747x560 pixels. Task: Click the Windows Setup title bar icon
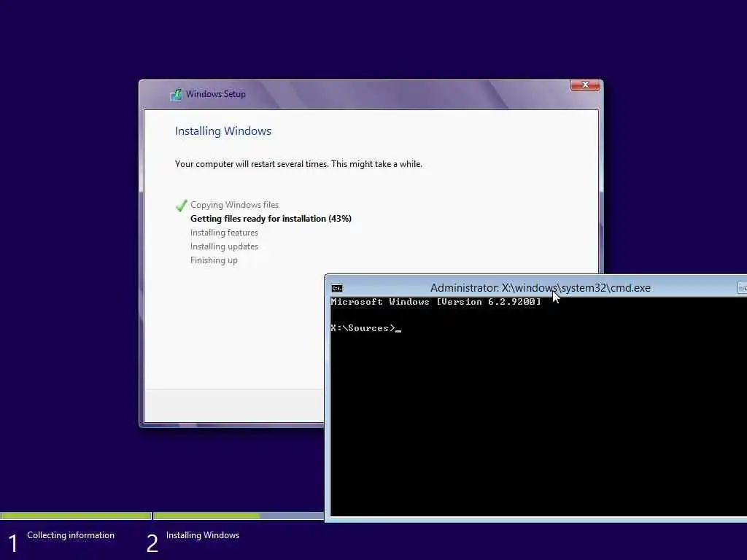pos(176,94)
